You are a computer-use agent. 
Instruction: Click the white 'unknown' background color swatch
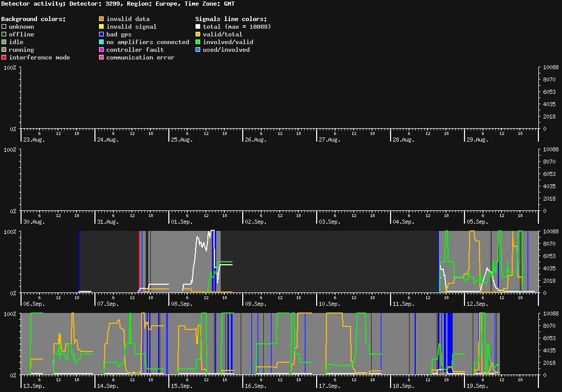pos(4,27)
